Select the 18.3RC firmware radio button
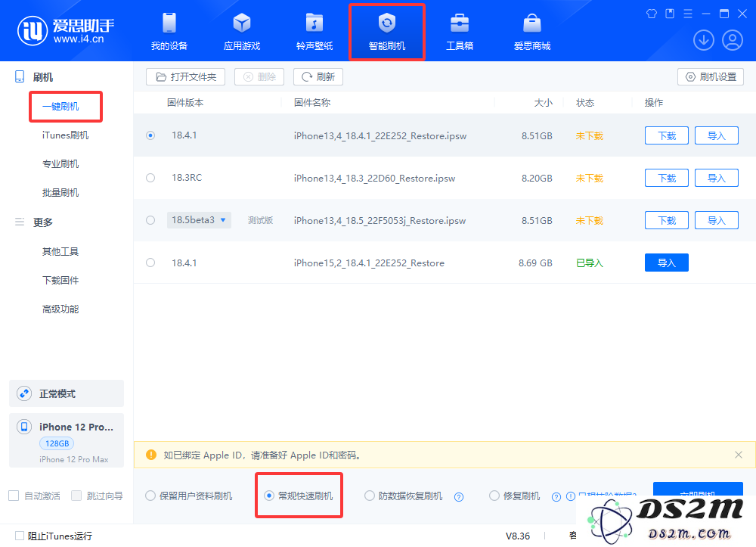Image resolution: width=756 pixels, height=547 pixels. 150,178
